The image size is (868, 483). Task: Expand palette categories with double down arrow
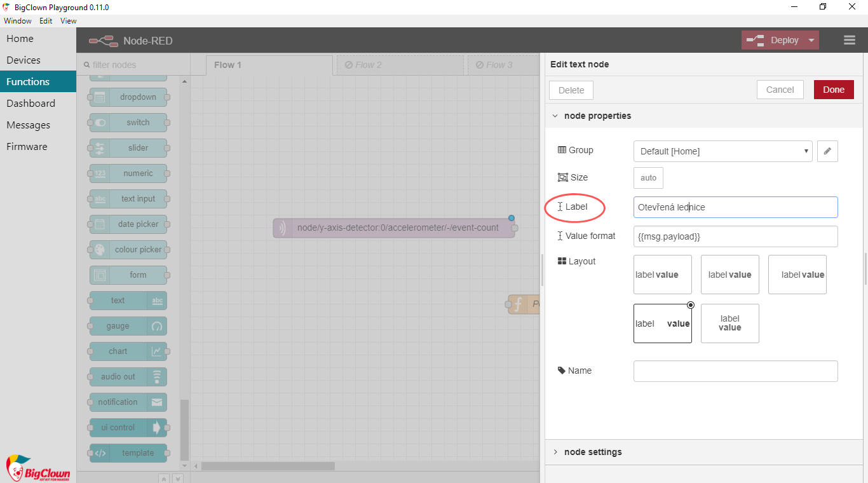[178, 479]
